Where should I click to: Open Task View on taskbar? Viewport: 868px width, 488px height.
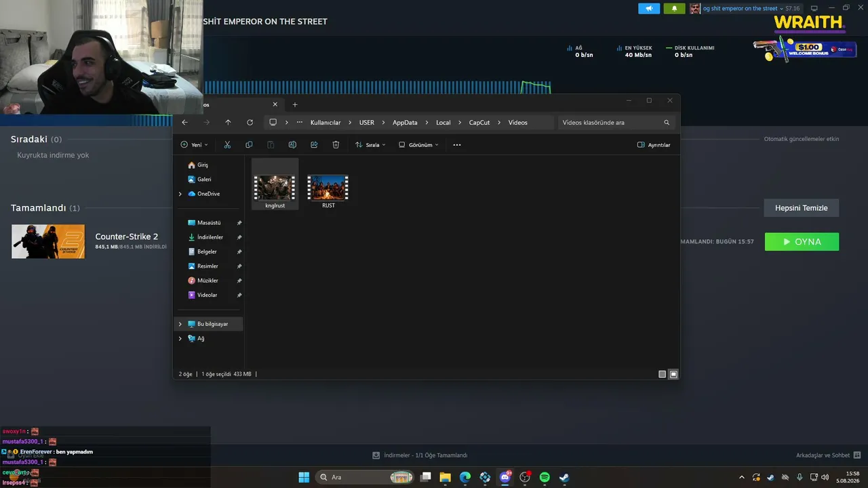426,477
